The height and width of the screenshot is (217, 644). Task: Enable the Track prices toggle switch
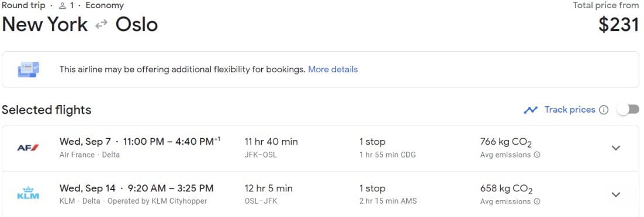point(628,110)
